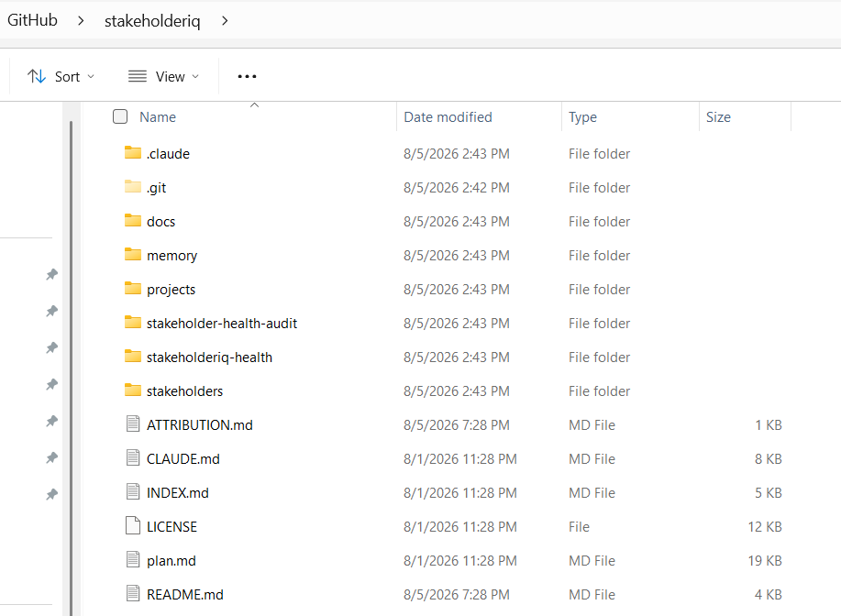Select the README.md file name
The image size is (841, 616).
pos(185,595)
